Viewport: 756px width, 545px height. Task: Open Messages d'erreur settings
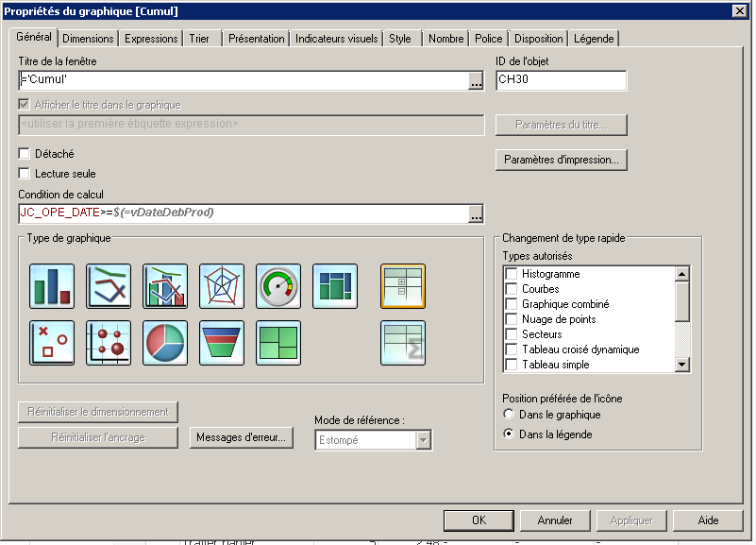coord(241,437)
